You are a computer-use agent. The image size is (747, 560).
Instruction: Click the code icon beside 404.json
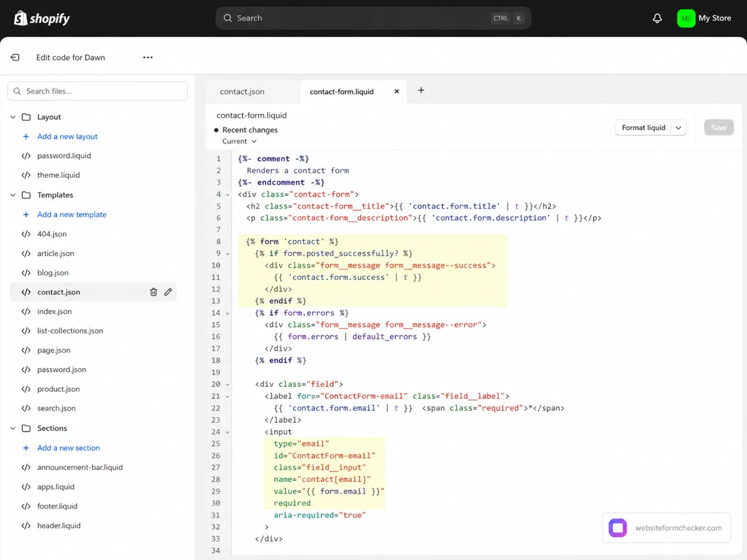(26, 234)
